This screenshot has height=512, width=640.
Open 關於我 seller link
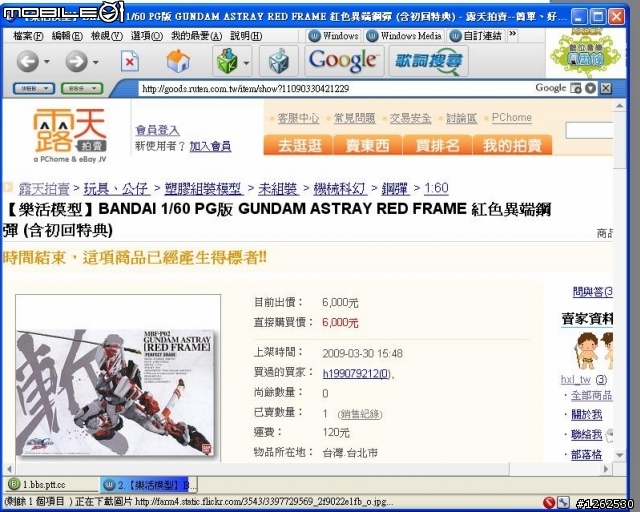tap(587, 414)
